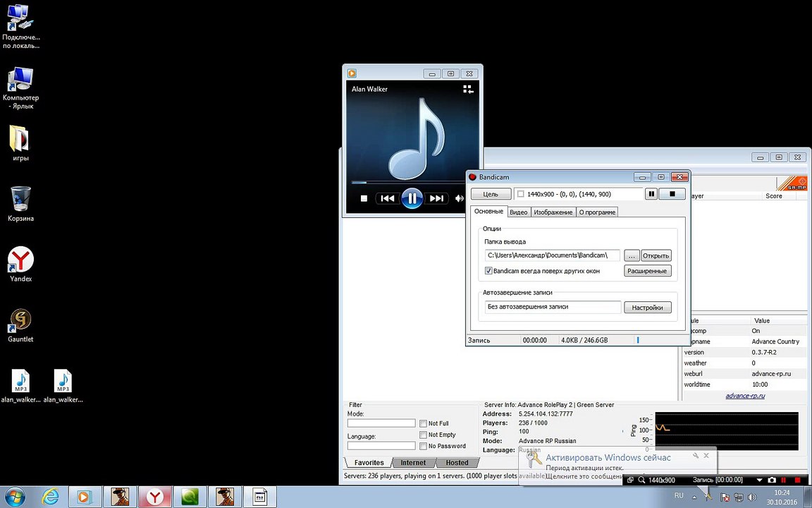Open the Windows Start menu
This screenshot has height=508, width=812.
coord(16,497)
